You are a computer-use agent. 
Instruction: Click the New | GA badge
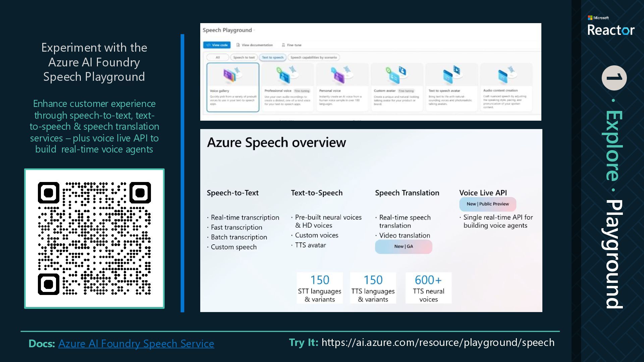click(404, 247)
